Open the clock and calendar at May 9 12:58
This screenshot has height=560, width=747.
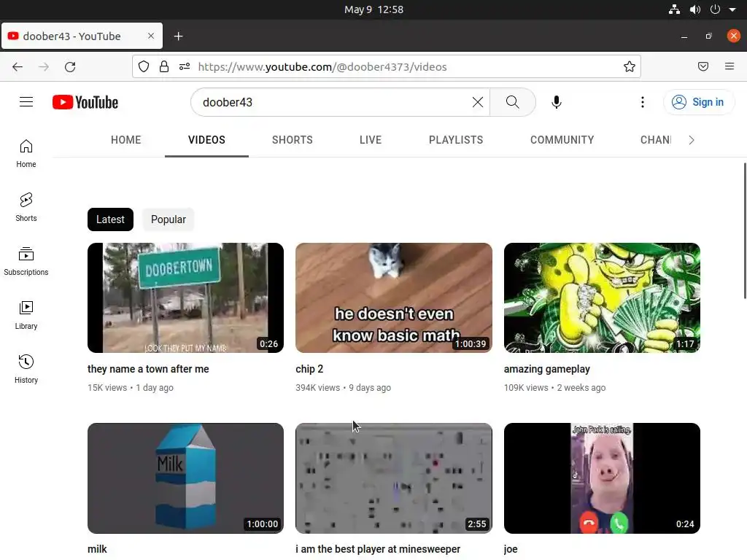click(x=373, y=9)
